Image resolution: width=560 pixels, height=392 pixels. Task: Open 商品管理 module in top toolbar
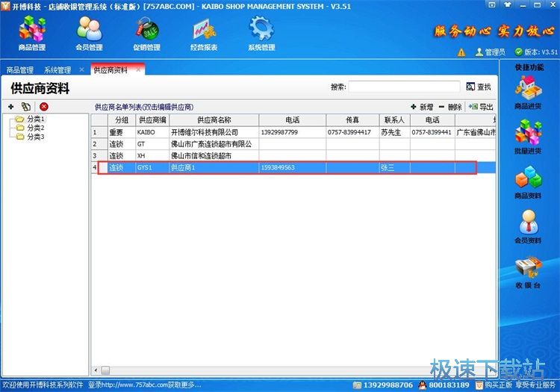31,33
